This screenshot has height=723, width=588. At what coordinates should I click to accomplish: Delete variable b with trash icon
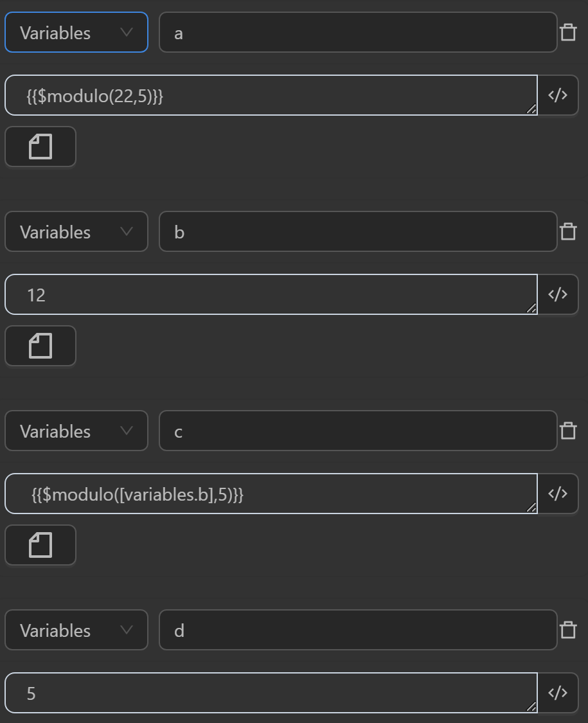click(568, 231)
